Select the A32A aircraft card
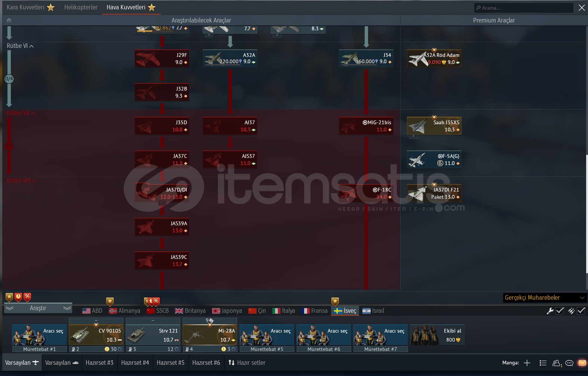Viewport: 588px width, 376px height. [230, 59]
